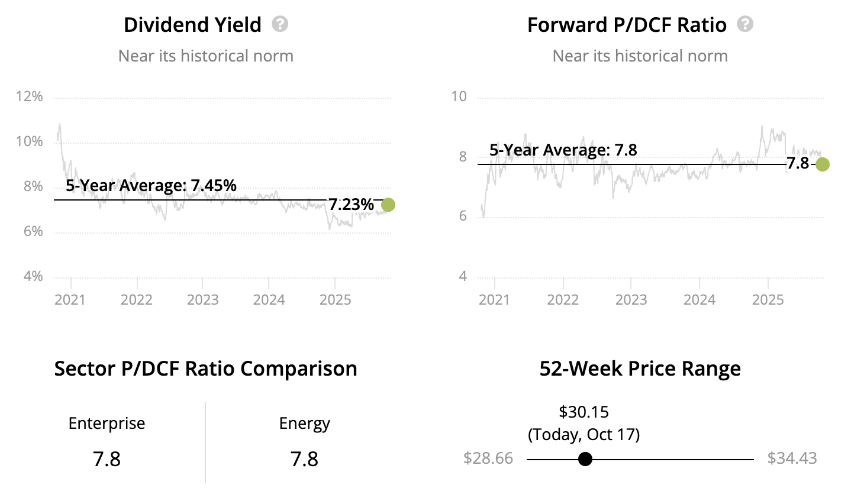The image size is (851, 504).
Task: Click the $34.43 52-week high value
Action: pyautogui.click(x=792, y=458)
